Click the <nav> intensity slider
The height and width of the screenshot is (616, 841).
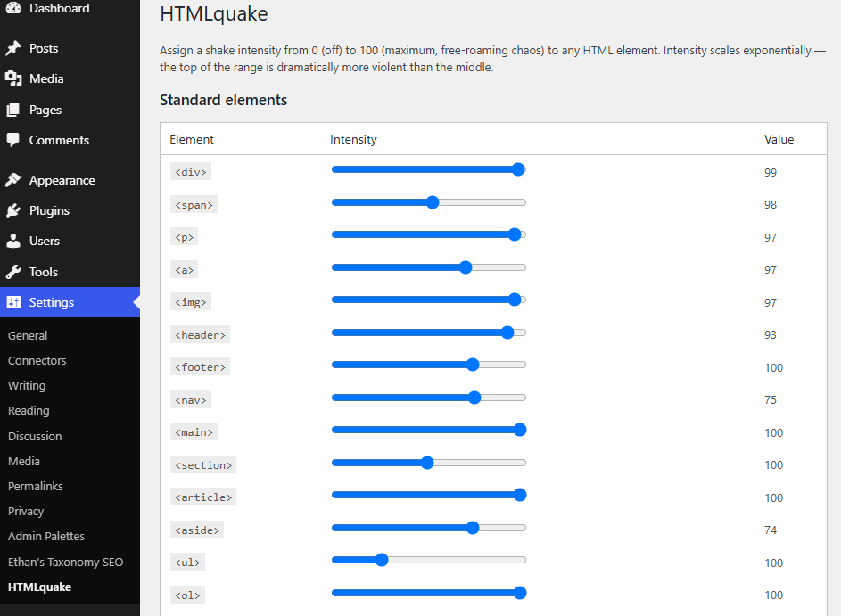pyautogui.click(x=429, y=398)
